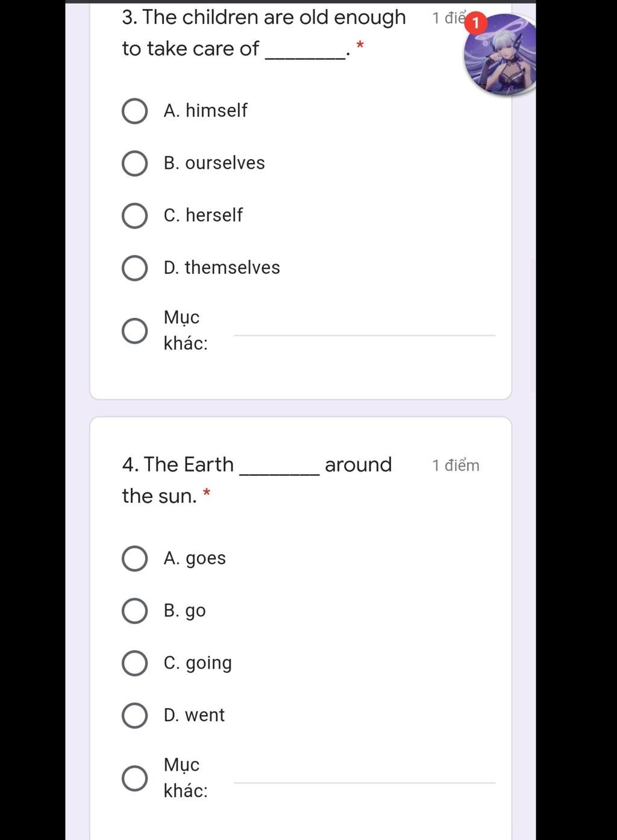The image size is (617, 840).
Task: Choose radio option C. herself
Action: (x=134, y=216)
